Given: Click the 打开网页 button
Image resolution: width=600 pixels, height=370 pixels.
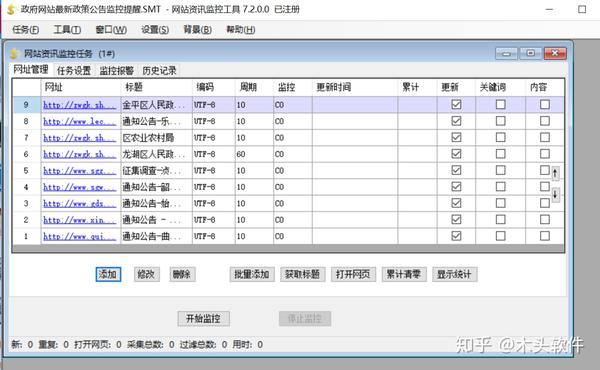Looking at the screenshot, I should (353, 274).
